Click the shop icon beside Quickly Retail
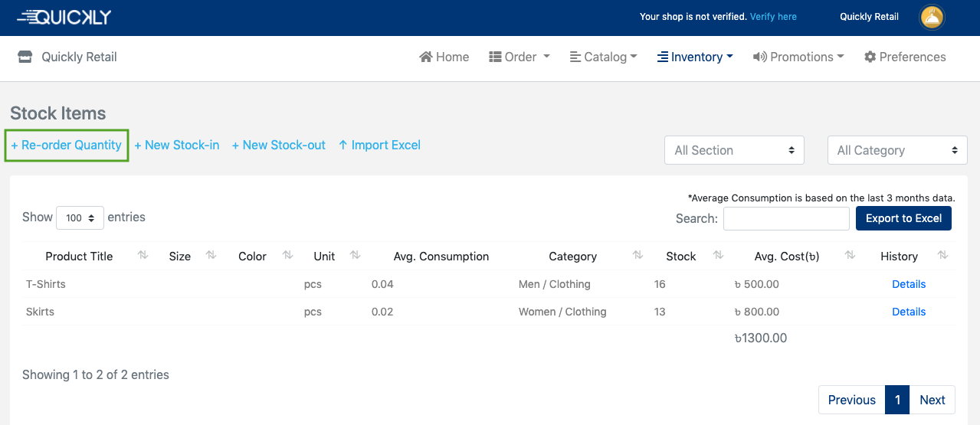 pyautogui.click(x=25, y=57)
